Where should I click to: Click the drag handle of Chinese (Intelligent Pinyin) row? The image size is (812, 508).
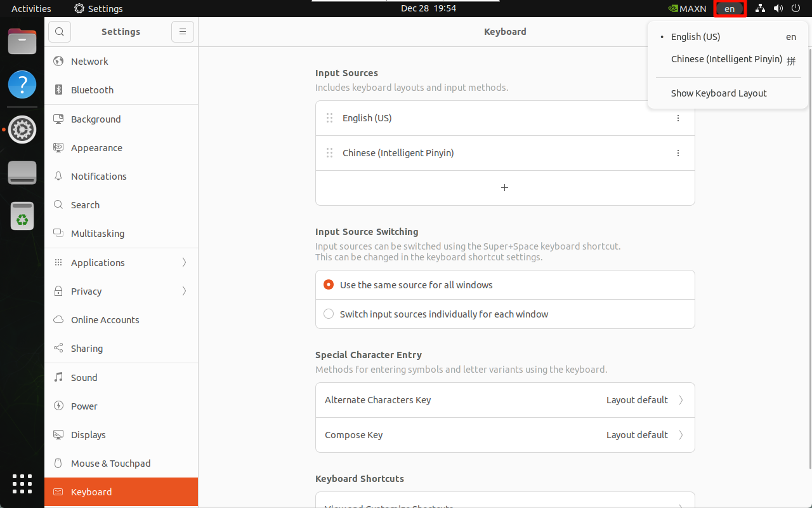click(x=329, y=153)
